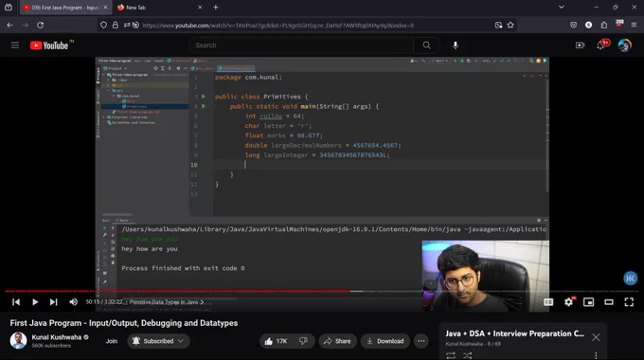The image size is (644, 360).
Task: Play the paused video
Action: pyautogui.click(x=35, y=302)
